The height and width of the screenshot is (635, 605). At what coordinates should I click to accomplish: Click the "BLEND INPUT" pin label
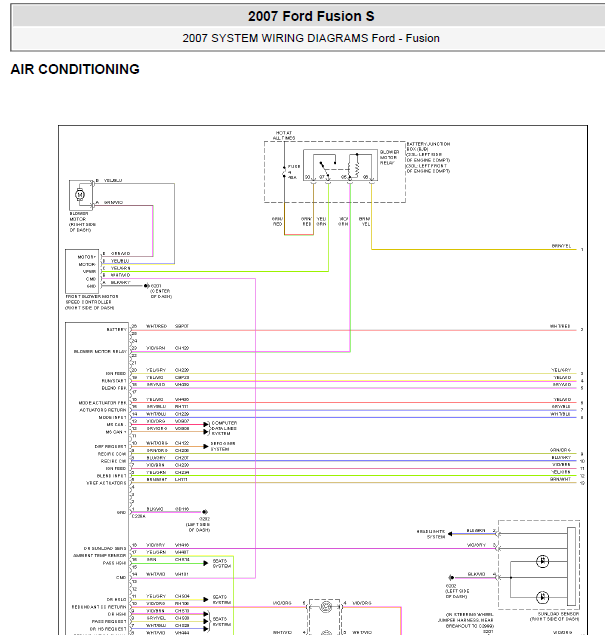click(111, 476)
